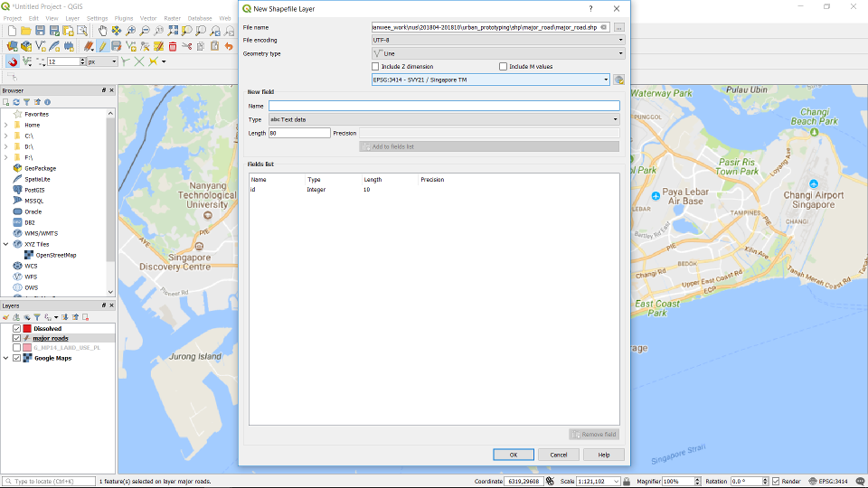Click the Open Project folder icon
Viewport: 868px width, 488px height.
tap(26, 31)
